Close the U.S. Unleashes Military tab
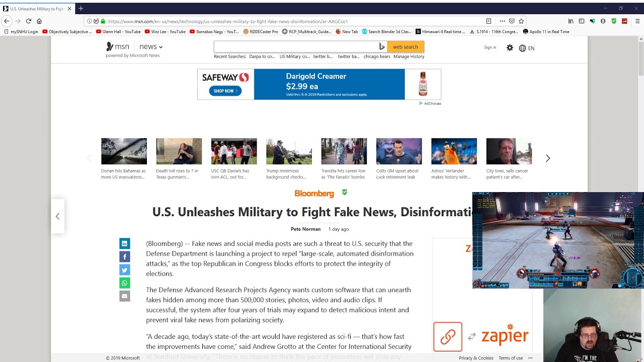This screenshot has height=362, width=644. (x=69, y=9)
